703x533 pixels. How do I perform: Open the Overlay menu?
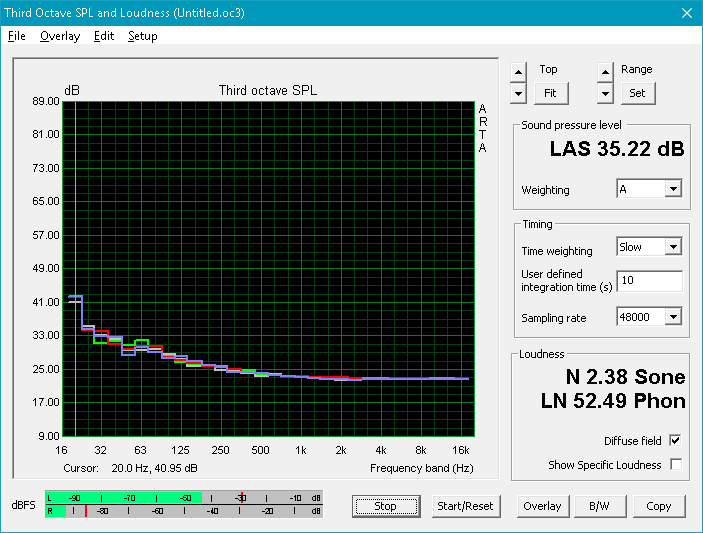point(60,36)
